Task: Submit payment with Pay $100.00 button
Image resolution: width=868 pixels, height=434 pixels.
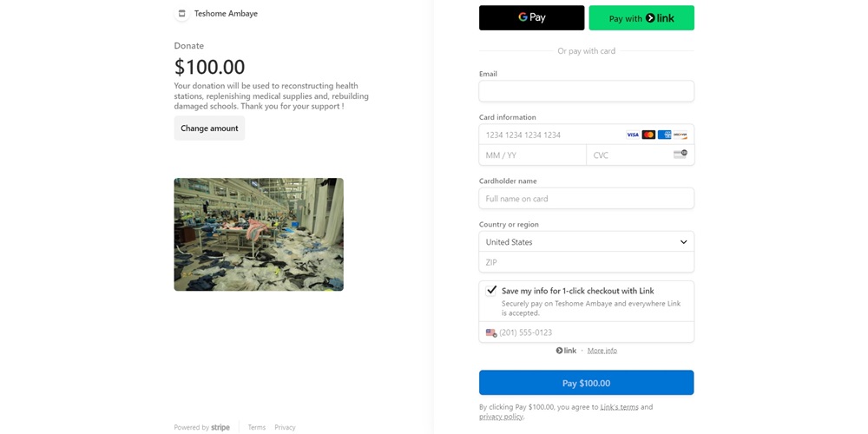Action: [586, 383]
